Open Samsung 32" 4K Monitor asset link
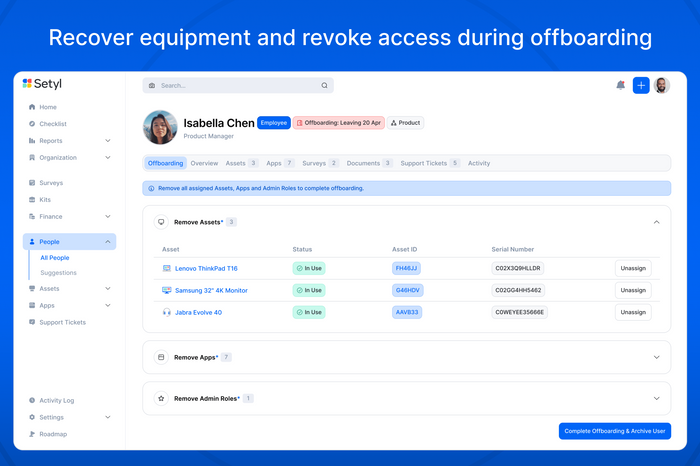The height and width of the screenshot is (466, 700). click(x=211, y=290)
